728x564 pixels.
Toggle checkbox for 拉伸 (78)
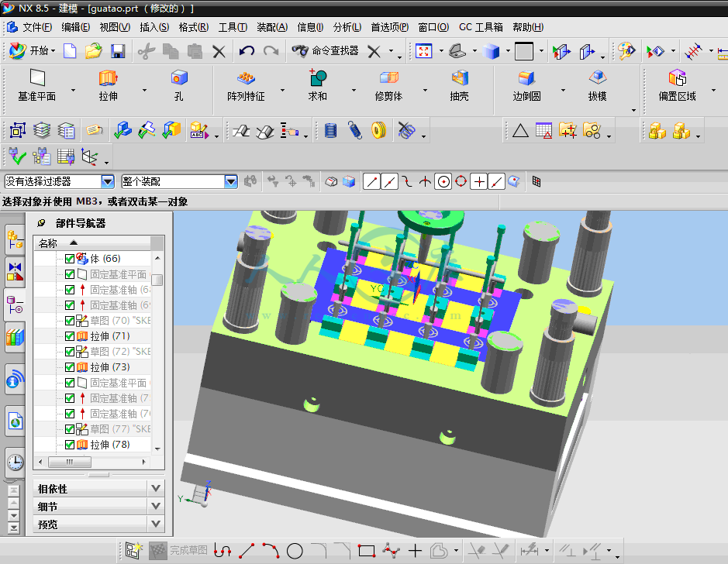(x=70, y=445)
